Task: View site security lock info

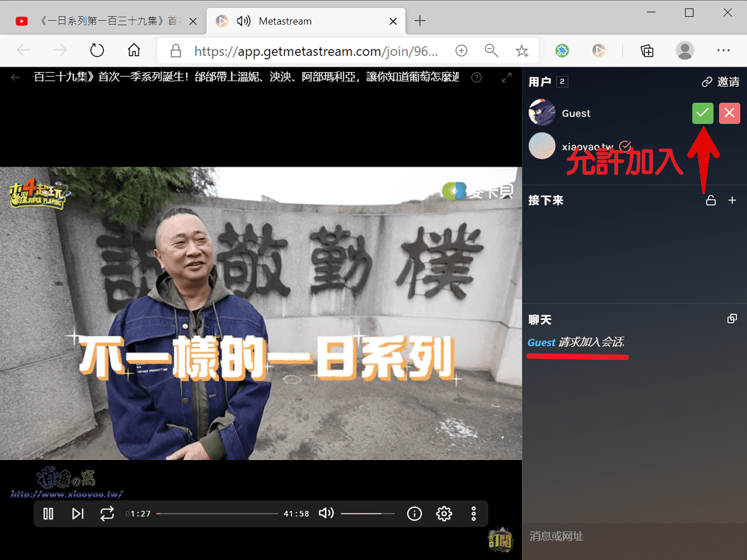Action: (176, 51)
